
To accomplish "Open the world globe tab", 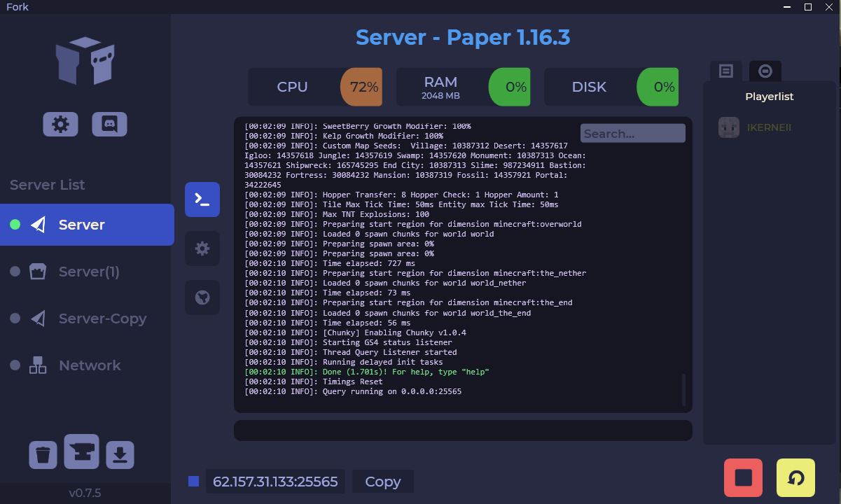I will click(202, 297).
